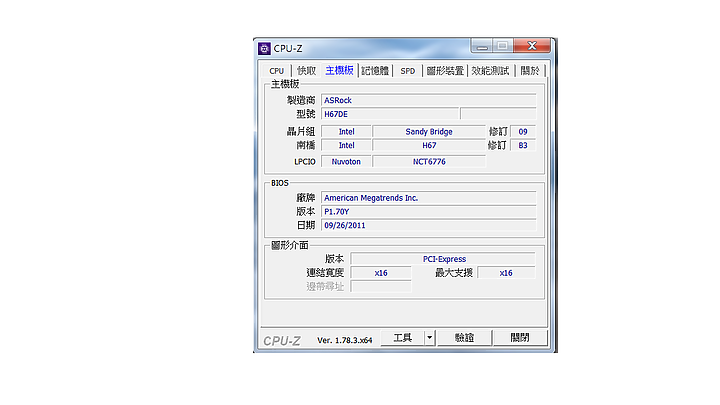Close CPU-Z with the red X
The image size is (720, 405).
(532, 45)
